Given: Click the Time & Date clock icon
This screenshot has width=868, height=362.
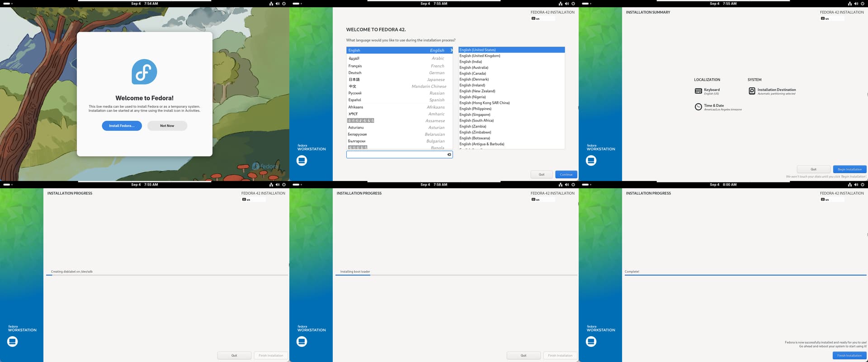Looking at the screenshot, I should coord(698,107).
